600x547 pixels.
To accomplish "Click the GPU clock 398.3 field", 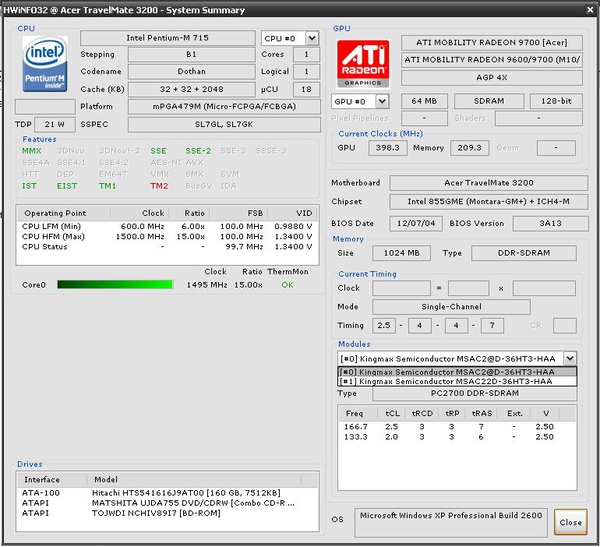I will point(388,148).
